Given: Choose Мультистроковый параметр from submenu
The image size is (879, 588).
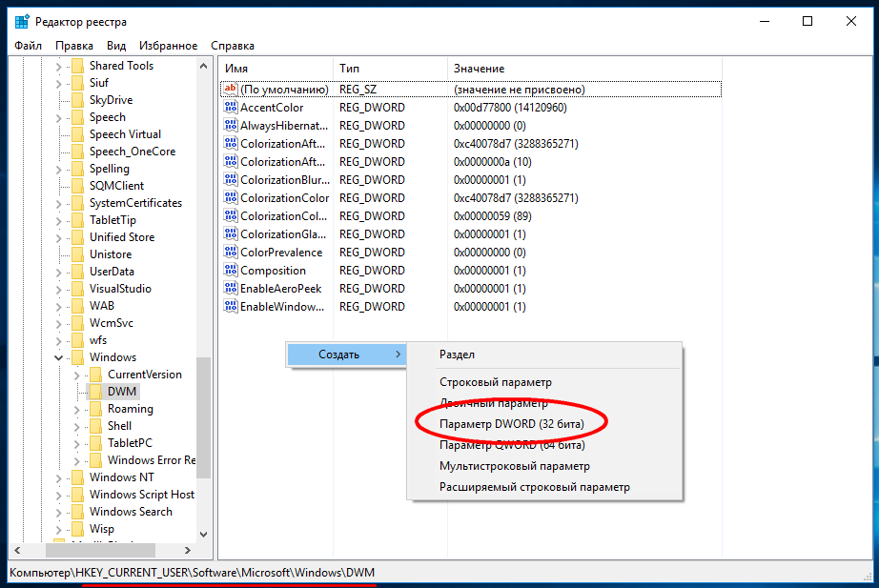Looking at the screenshot, I should pos(544,466).
